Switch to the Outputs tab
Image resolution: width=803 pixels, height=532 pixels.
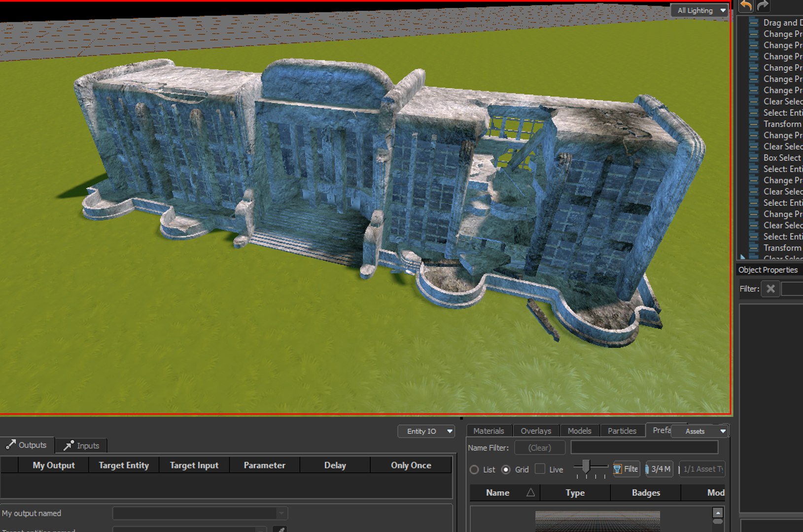[x=27, y=445]
